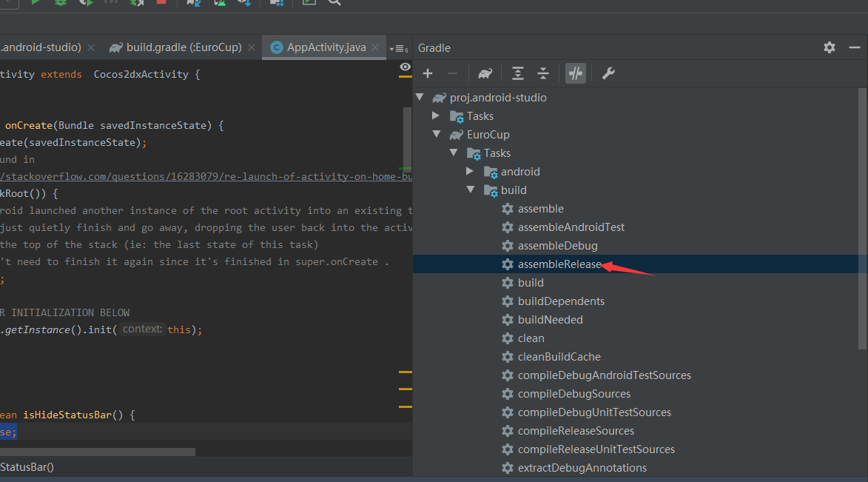Select the android folder in the Gradle tree
The height and width of the screenshot is (482, 868).
point(519,172)
